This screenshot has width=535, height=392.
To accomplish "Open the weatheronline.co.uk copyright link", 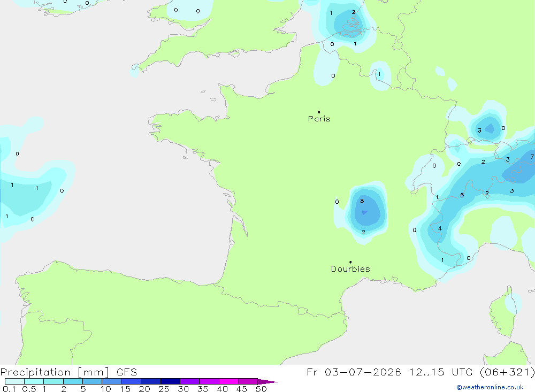I will (x=490, y=387).
